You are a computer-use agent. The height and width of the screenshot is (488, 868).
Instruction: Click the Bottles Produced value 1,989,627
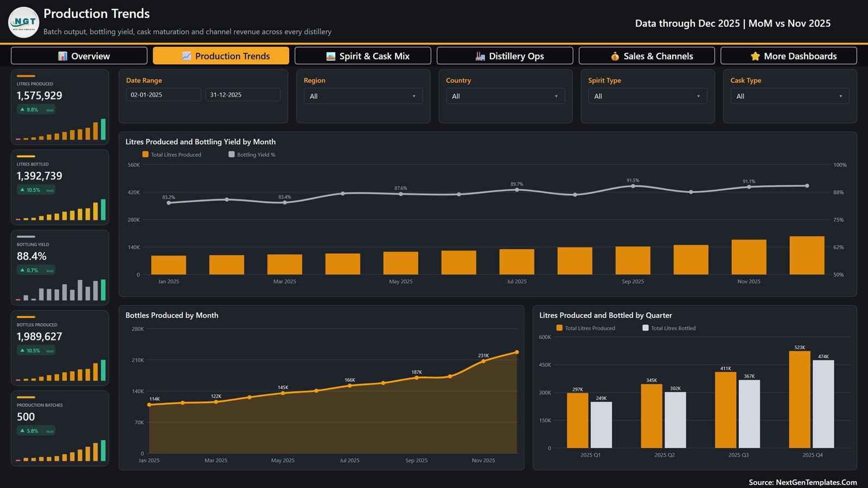tap(40, 336)
